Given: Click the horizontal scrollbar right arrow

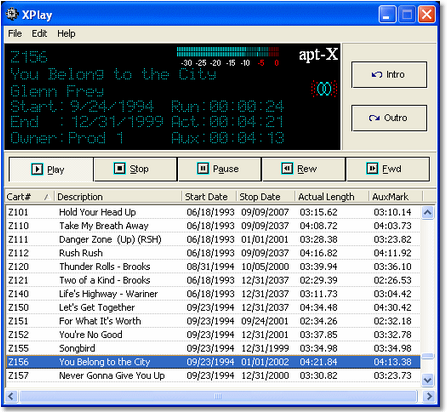Looking at the screenshot, I should point(429,396).
